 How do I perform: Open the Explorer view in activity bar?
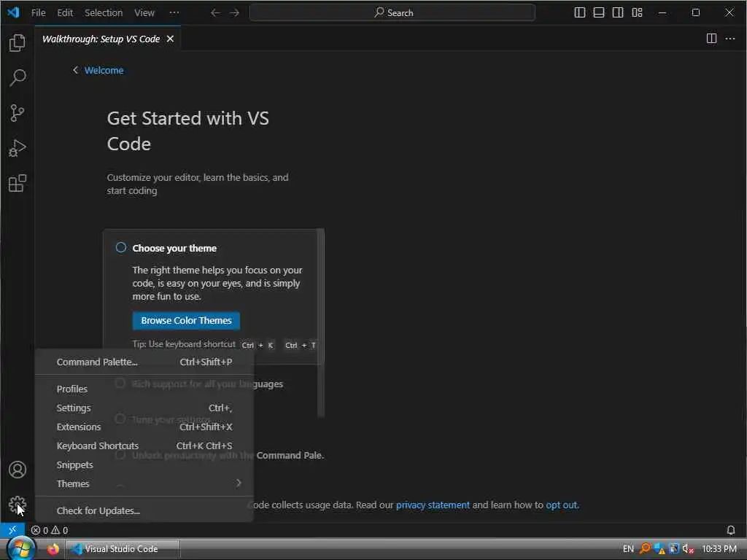pos(18,43)
